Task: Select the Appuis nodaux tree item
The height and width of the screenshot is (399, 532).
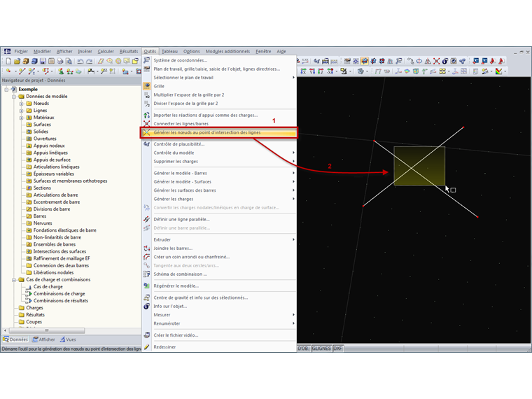Action: [49, 146]
